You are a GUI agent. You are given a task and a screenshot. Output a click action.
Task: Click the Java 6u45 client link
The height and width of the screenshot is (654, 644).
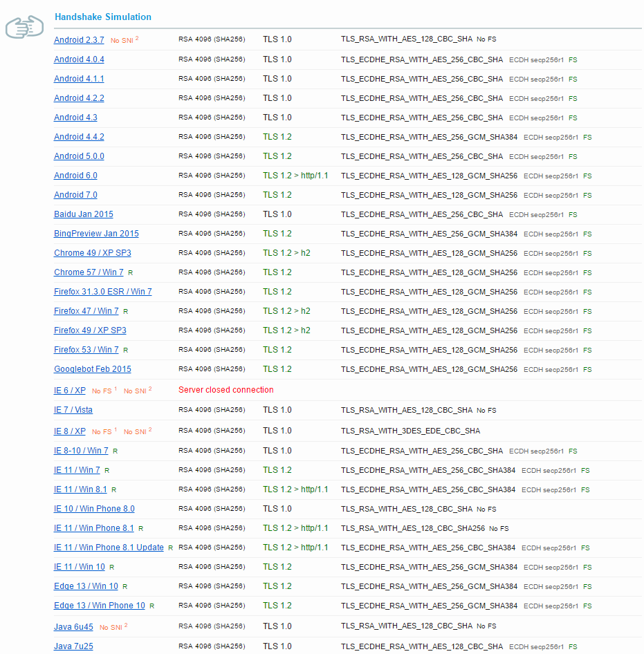(x=73, y=627)
